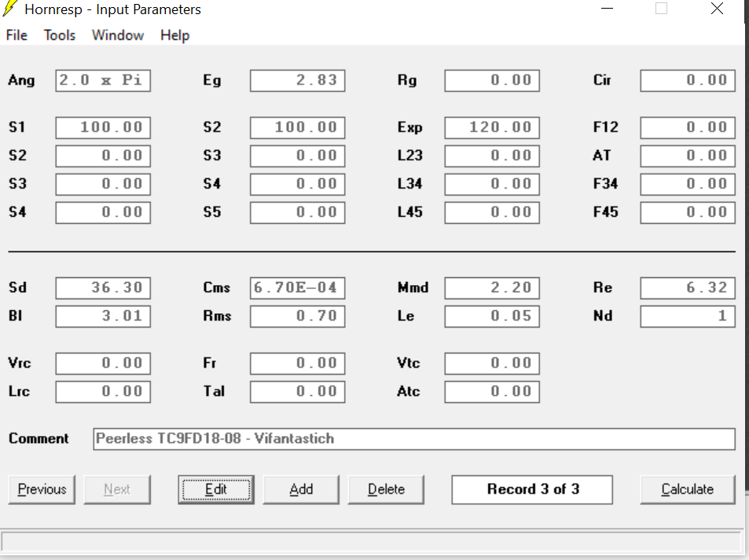Image resolution: width=749 pixels, height=560 pixels.
Task: Click the Fr input field
Action: click(x=298, y=364)
